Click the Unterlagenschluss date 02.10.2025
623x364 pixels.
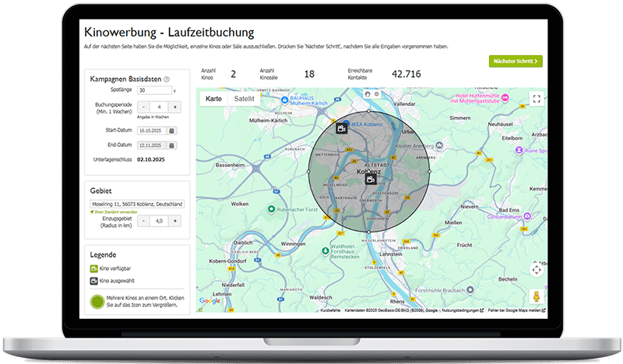coord(151,159)
